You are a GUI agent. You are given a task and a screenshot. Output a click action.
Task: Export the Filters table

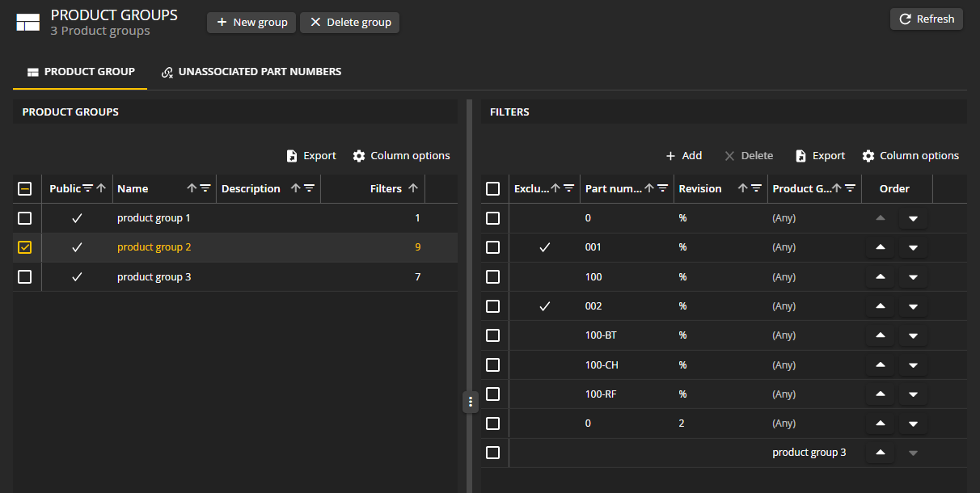[820, 155]
